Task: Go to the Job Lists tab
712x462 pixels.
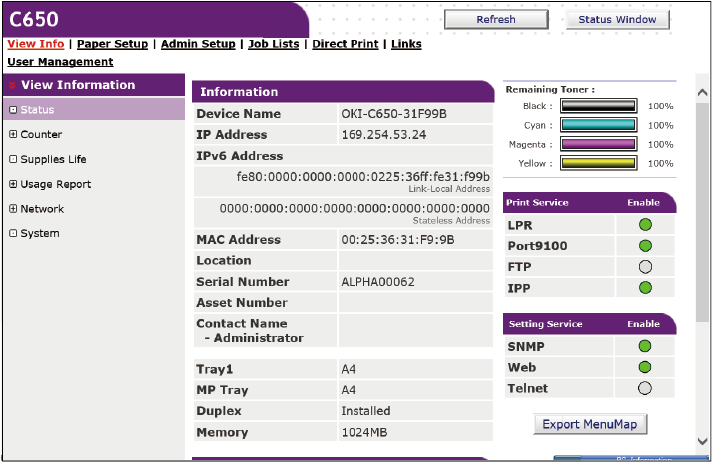Action: (x=274, y=44)
